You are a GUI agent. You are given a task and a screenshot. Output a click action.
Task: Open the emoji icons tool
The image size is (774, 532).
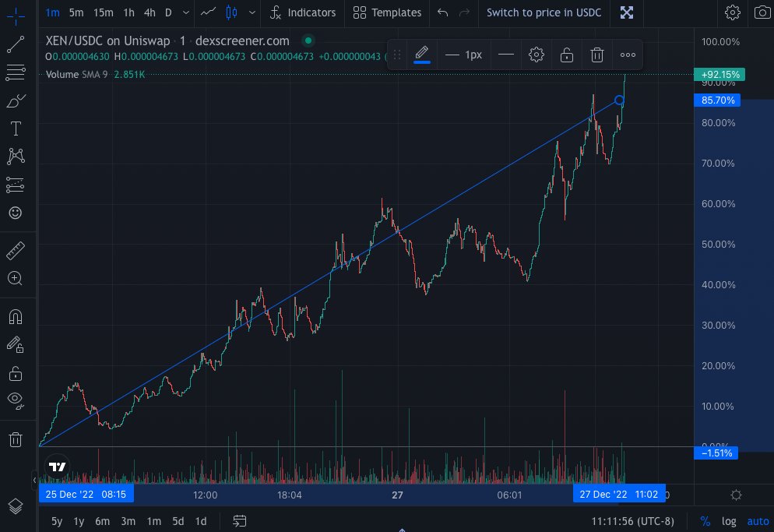[x=16, y=213]
